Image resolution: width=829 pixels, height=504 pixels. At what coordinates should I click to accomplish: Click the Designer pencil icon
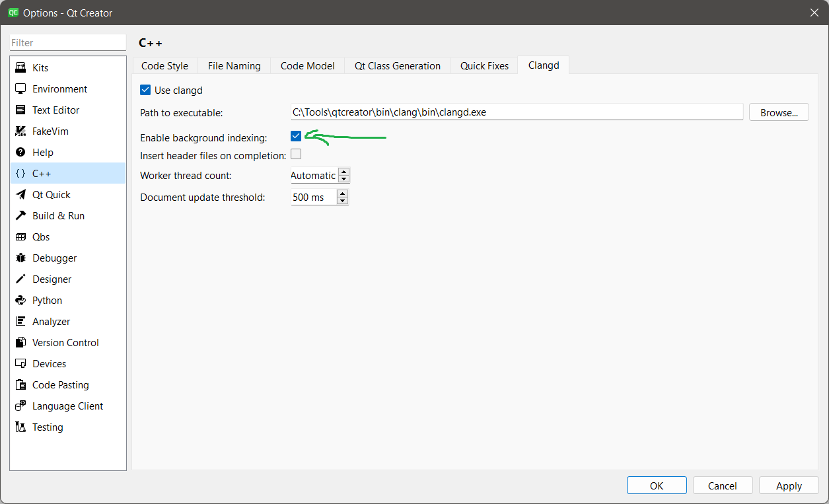pos(20,279)
